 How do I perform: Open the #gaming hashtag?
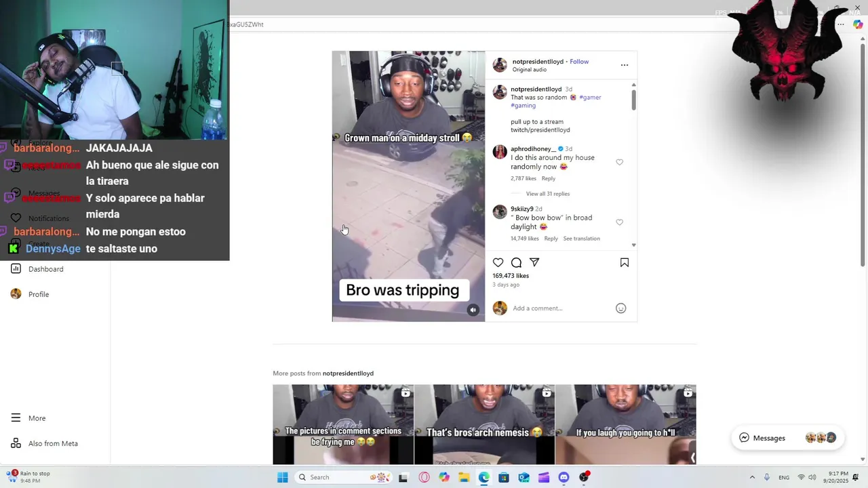tap(523, 106)
